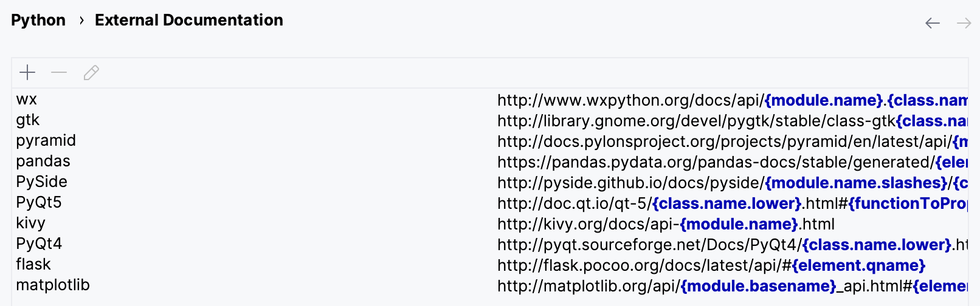Navigate forward with the right arrow
This screenshot has height=306, width=980.
(964, 23)
